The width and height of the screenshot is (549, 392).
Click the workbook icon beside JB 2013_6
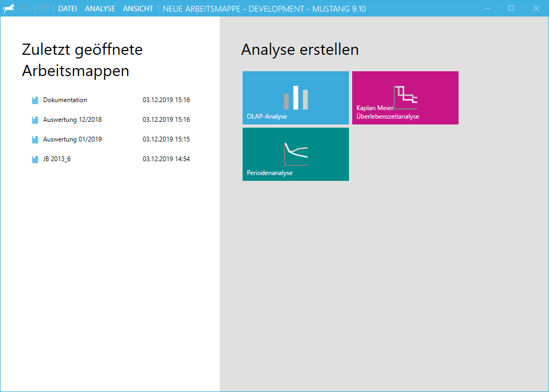[34, 159]
